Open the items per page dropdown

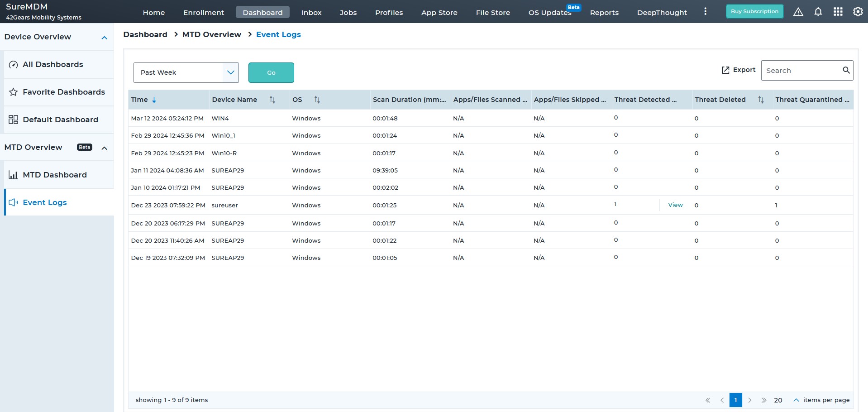796,400
